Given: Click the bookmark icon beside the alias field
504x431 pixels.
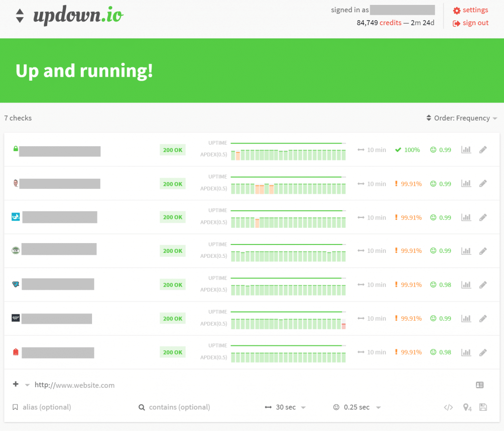Looking at the screenshot, I should coord(15,407).
